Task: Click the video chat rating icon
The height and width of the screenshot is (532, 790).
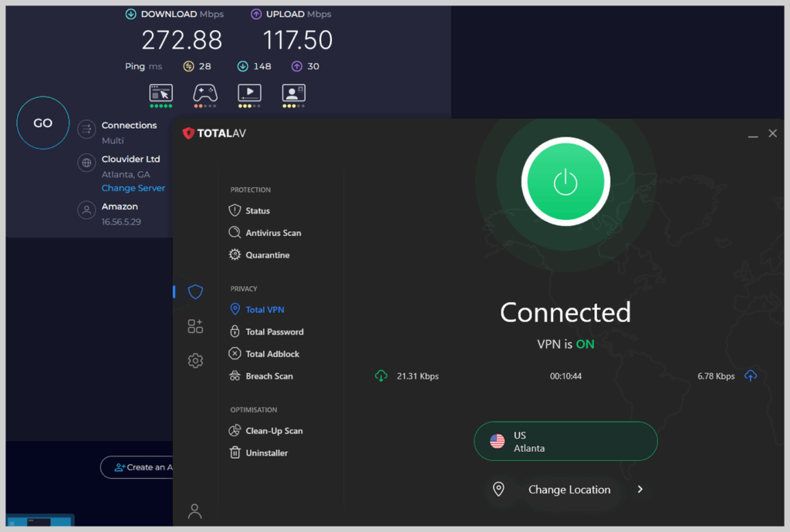Action: coord(294,96)
